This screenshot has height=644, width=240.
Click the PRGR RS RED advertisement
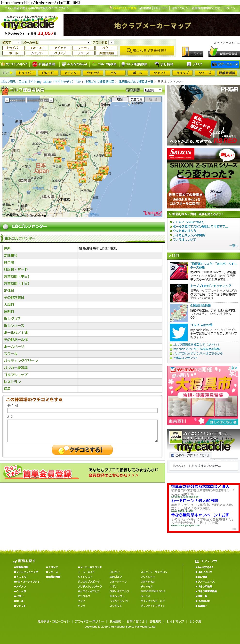[203, 115]
